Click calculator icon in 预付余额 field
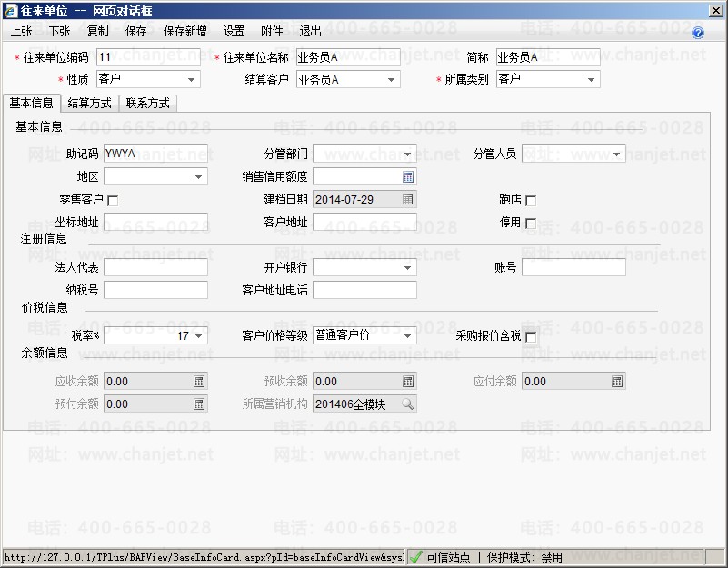728x568 pixels. click(x=199, y=404)
